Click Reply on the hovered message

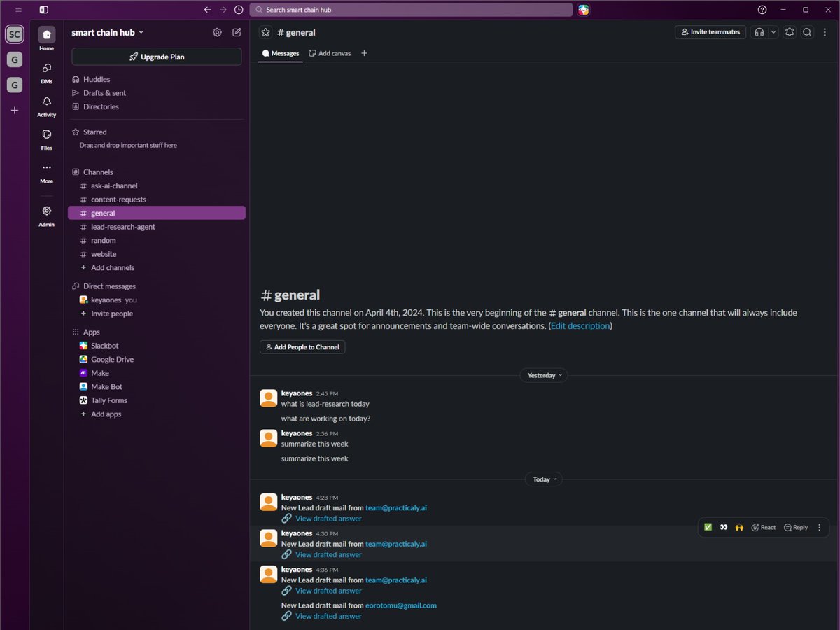[x=796, y=527]
